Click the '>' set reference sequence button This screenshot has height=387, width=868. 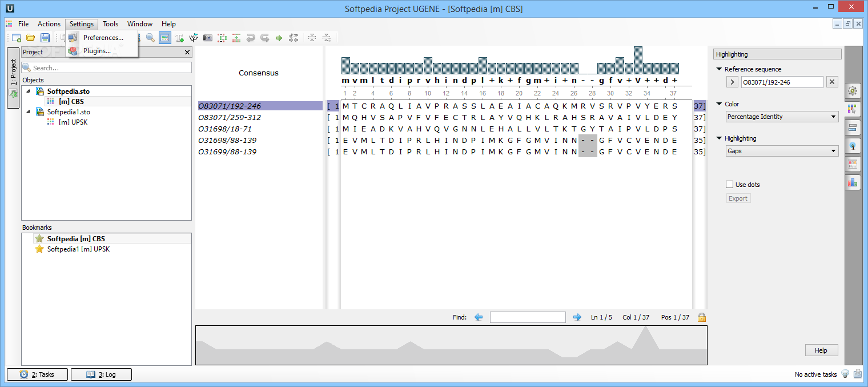[732, 82]
